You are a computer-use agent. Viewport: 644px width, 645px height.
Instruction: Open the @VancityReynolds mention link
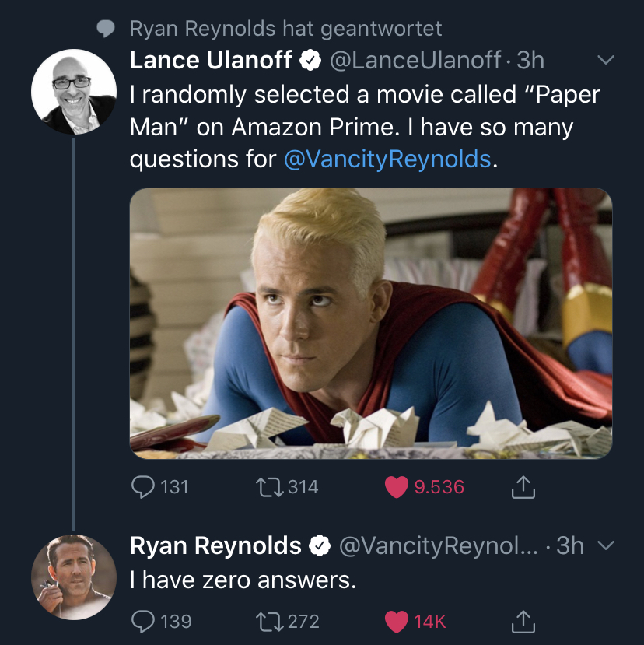pyautogui.click(x=387, y=159)
